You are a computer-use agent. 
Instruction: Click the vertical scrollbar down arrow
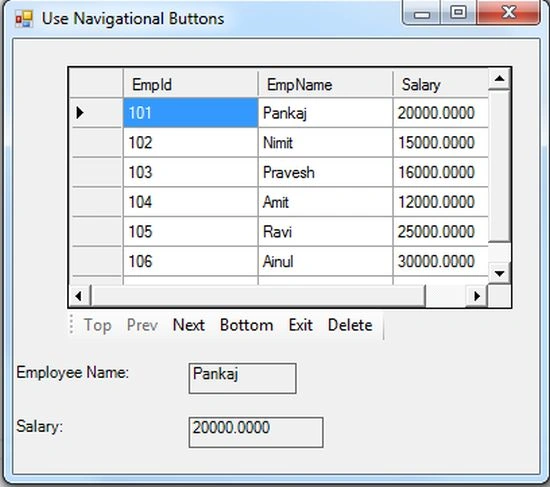pyautogui.click(x=499, y=273)
